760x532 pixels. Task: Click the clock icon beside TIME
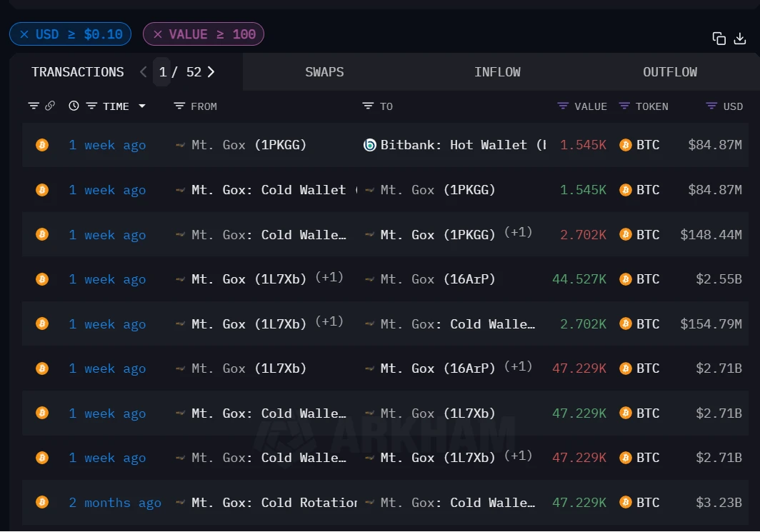74,106
